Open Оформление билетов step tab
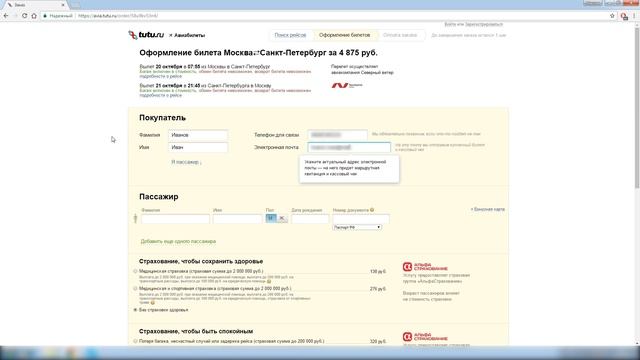 [344, 35]
